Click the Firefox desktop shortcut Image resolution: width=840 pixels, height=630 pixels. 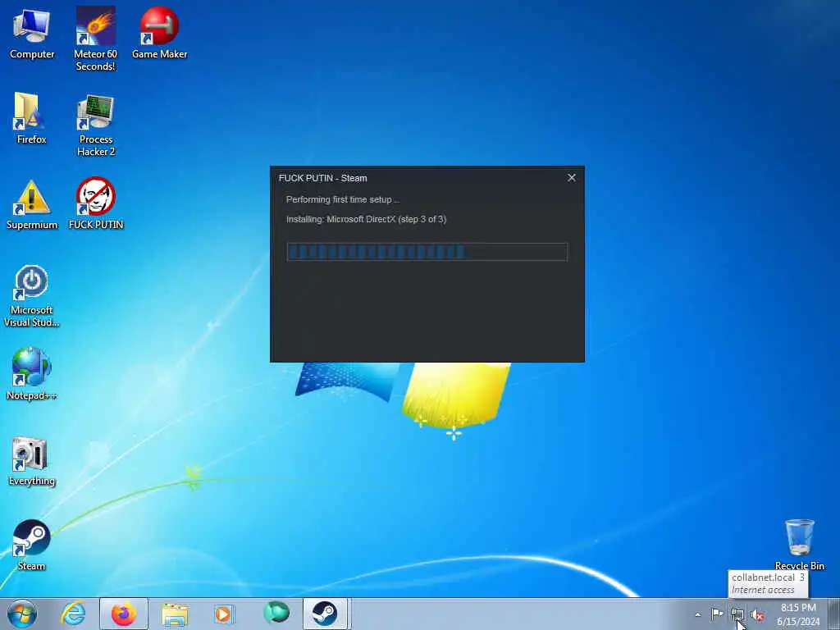coord(32,118)
